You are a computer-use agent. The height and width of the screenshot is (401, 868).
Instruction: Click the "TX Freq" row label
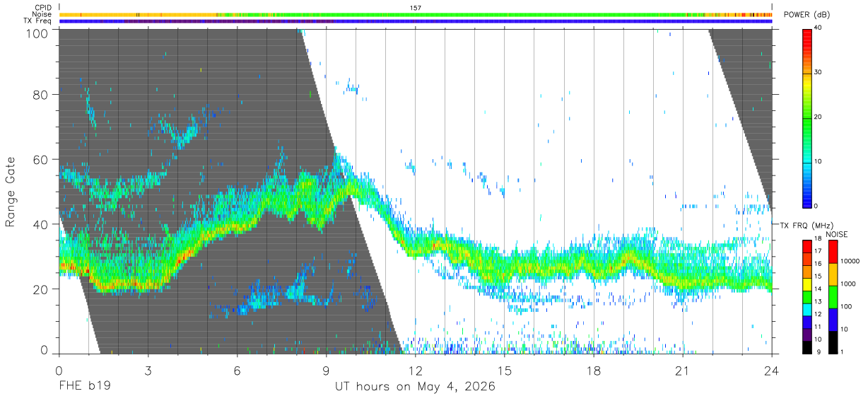click(37, 21)
